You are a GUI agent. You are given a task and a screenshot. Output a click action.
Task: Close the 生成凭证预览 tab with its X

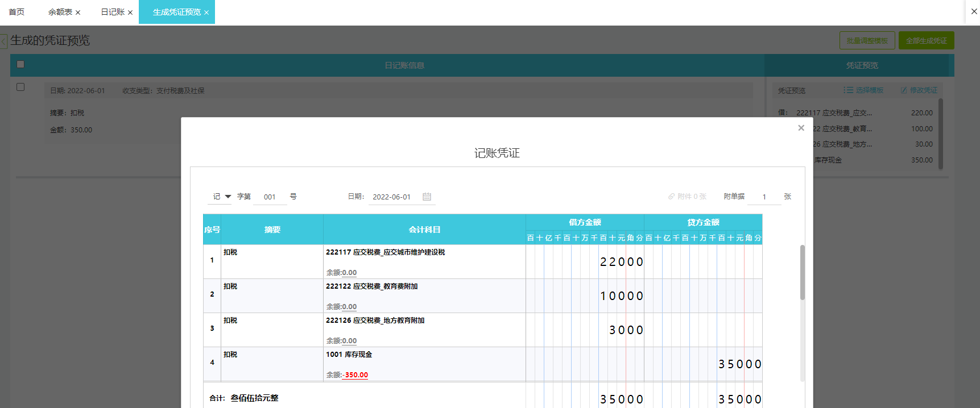click(206, 13)
